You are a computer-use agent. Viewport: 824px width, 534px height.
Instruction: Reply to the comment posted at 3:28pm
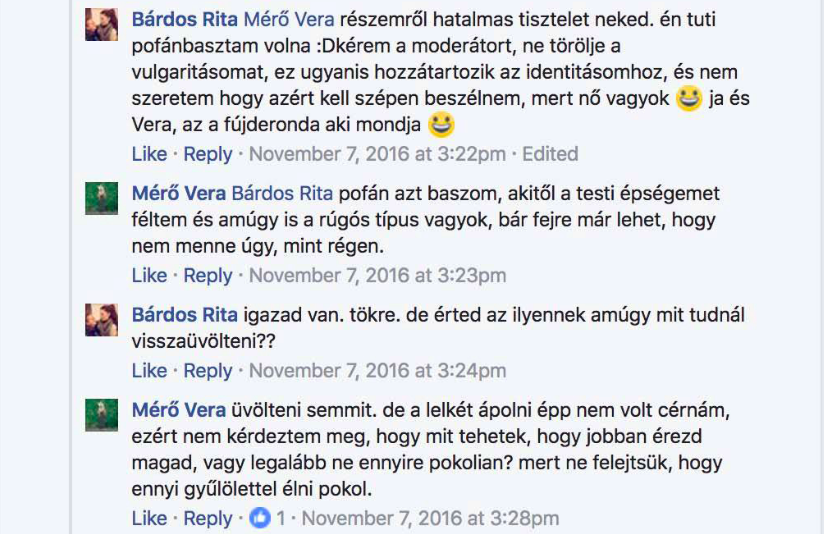207,518
